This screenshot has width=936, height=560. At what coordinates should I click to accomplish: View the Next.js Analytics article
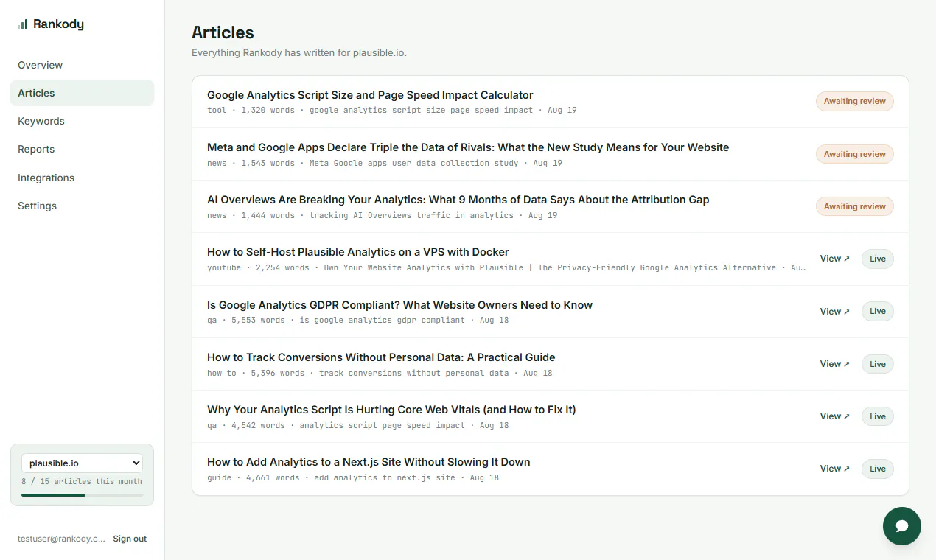click(x=834, y=469)
